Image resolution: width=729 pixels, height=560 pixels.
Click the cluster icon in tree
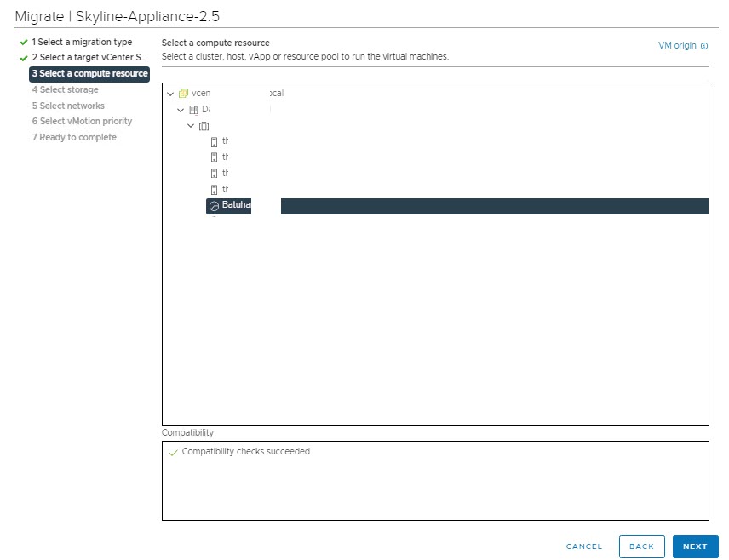(204, 126)
